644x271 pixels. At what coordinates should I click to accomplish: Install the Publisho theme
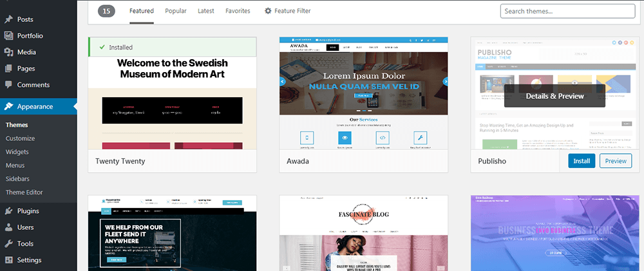pos(582,161)
